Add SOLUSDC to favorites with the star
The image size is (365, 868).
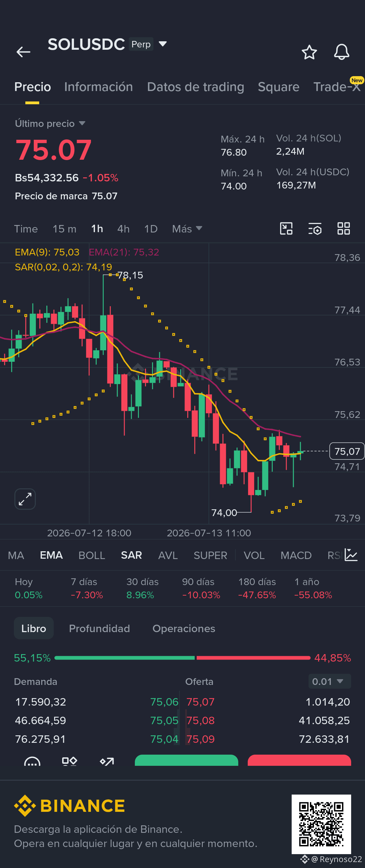pyautogui.click(x=309, y=52)
